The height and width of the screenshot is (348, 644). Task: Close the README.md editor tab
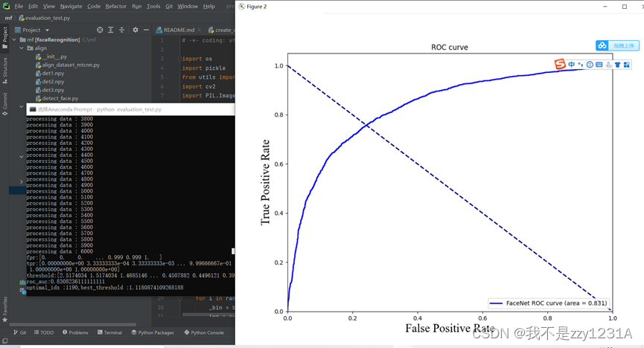point(200,30)
